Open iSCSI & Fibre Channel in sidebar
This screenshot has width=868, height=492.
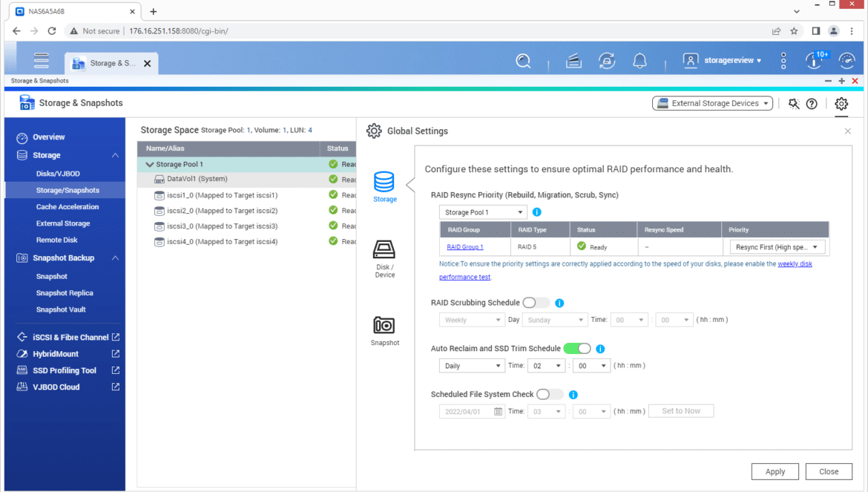70,337
